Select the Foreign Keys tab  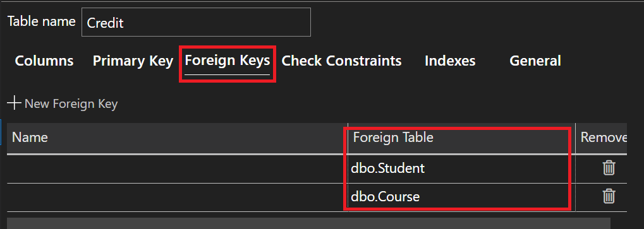pyautogui.click(x=228, y=61)
